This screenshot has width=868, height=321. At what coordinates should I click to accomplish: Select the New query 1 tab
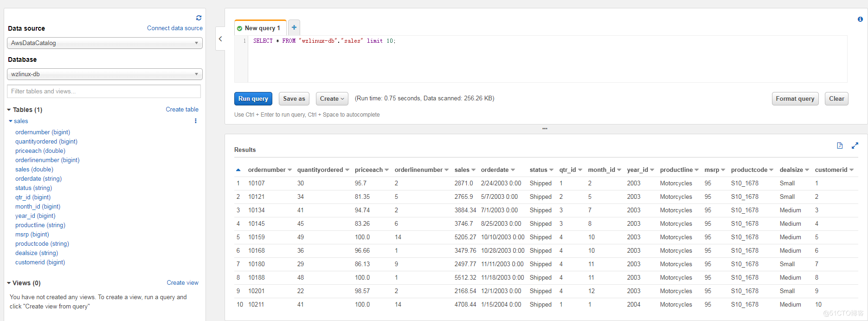coord(260,28)
